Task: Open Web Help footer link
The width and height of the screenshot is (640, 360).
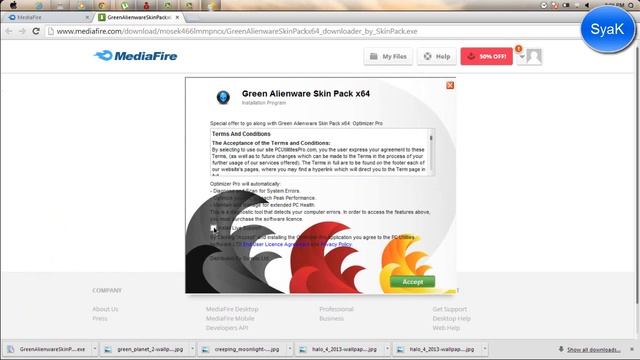Action: click(446, 328)
